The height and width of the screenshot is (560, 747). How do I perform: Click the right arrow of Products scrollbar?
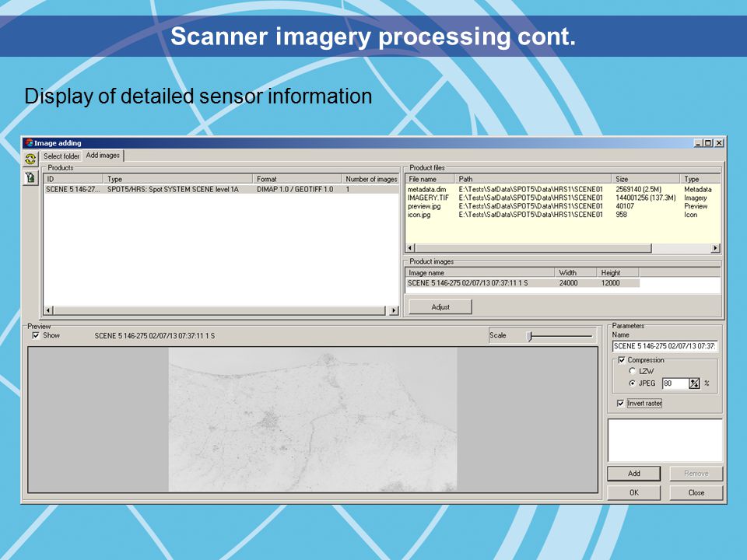[x=394, y=310]
